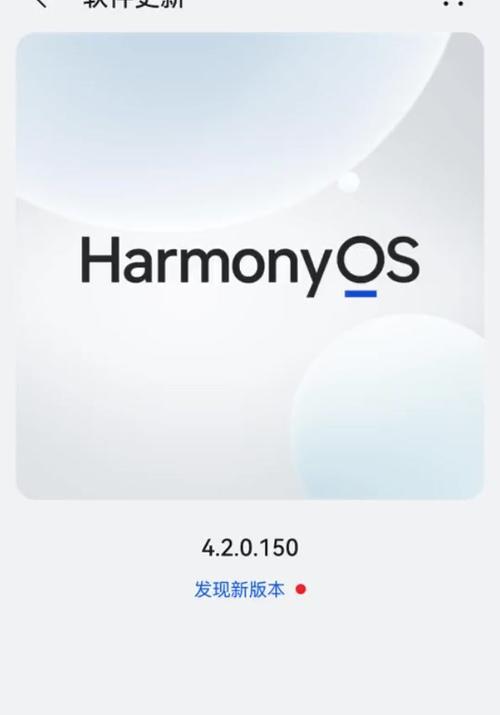The height and width of the screenshot is (715, 500).
Task: Open the 发现新版本 link
Action: pyautogui.click(x=239, y=590)
